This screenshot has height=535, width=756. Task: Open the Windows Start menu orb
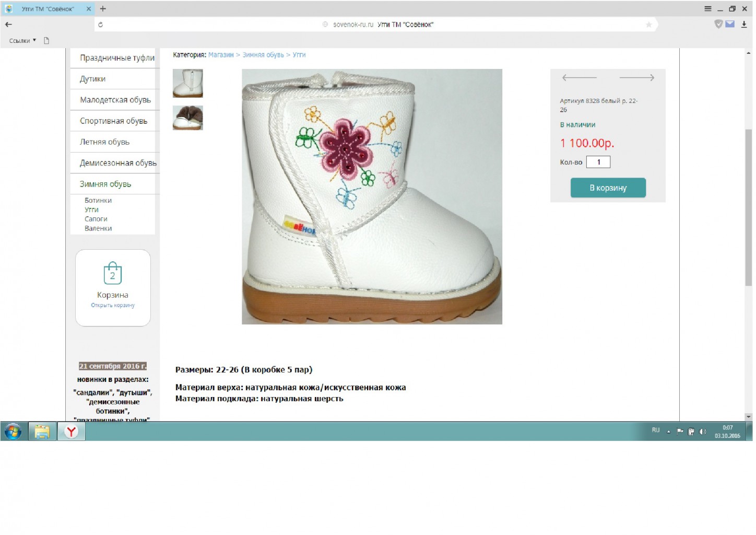click(x=13, y=432)
